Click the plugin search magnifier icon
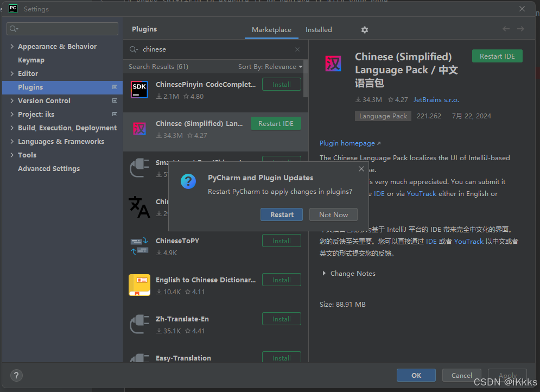Viewport: 540px width, 392px height. (x=134, y=49)
